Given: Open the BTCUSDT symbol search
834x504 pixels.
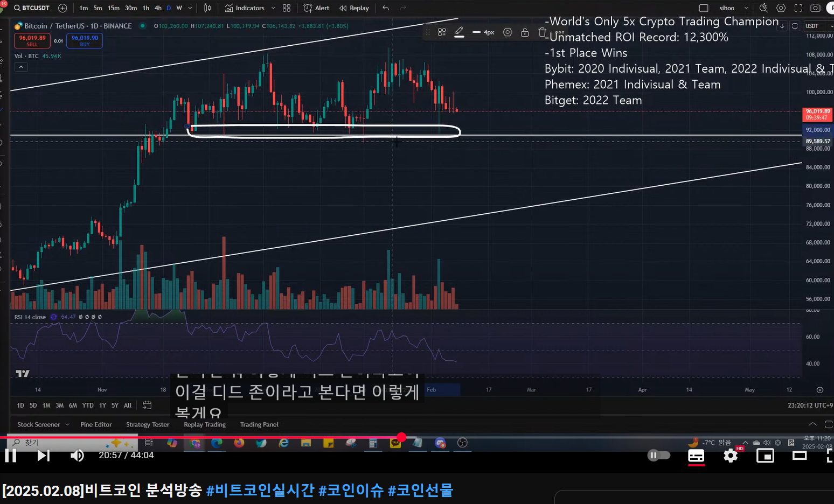Looking at the screenshot, I should (31, 8).
